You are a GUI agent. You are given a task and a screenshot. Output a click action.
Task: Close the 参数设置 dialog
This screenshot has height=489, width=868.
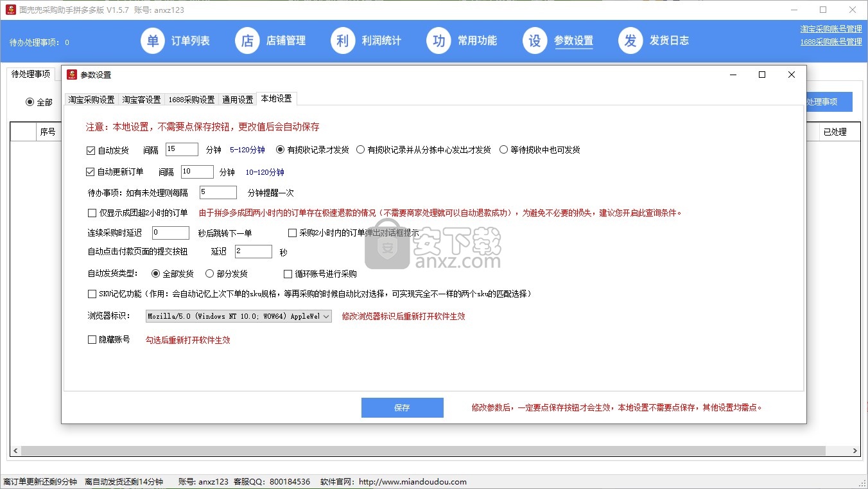(792, 75)
